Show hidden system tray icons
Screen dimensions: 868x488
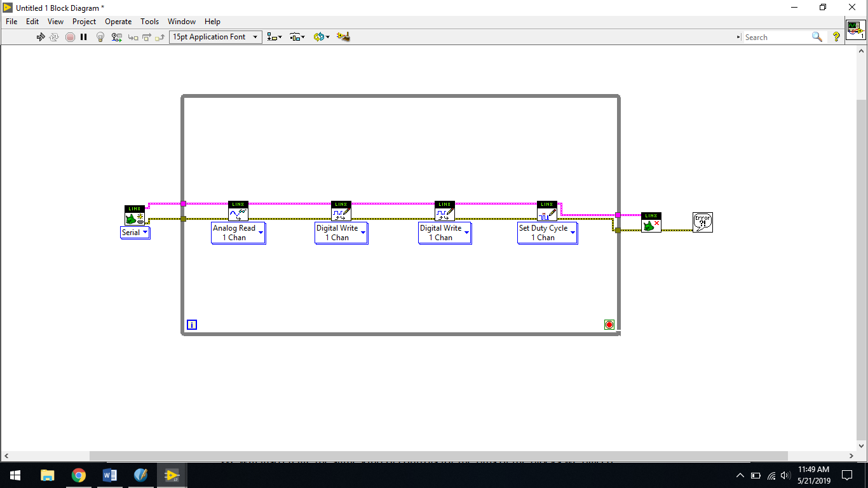[x=740, y=475]
